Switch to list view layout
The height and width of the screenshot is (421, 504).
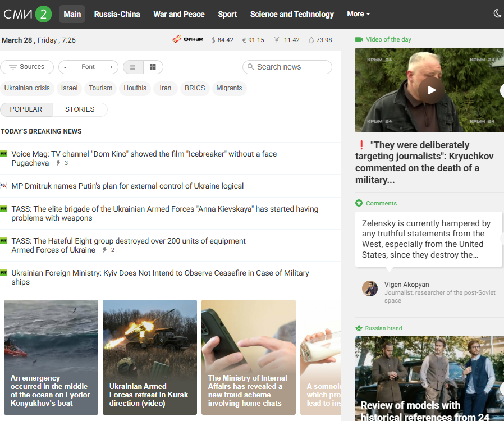coord(133,67)
